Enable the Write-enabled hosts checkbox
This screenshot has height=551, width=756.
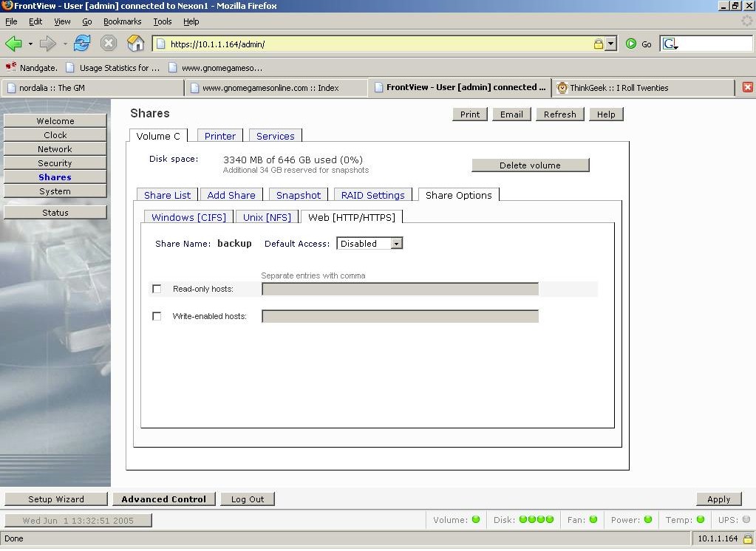157,316
